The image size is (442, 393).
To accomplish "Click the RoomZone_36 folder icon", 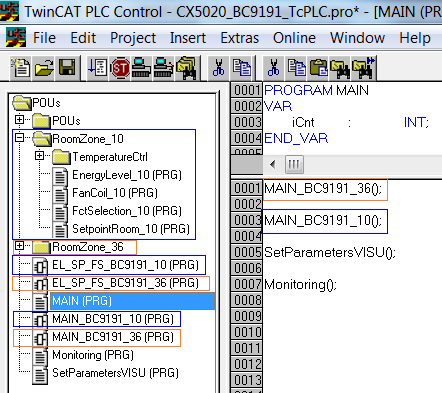I will coord(42,247).
